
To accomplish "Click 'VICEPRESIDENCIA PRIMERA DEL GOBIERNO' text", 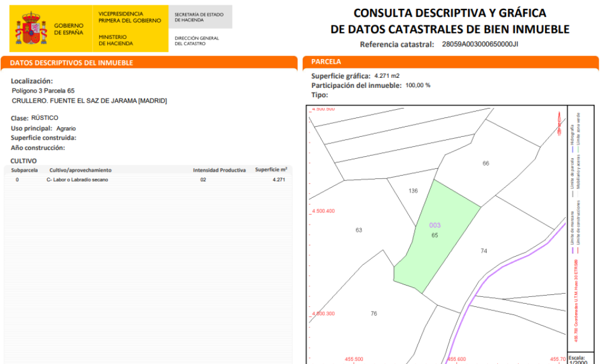I will tap(130, 17).
